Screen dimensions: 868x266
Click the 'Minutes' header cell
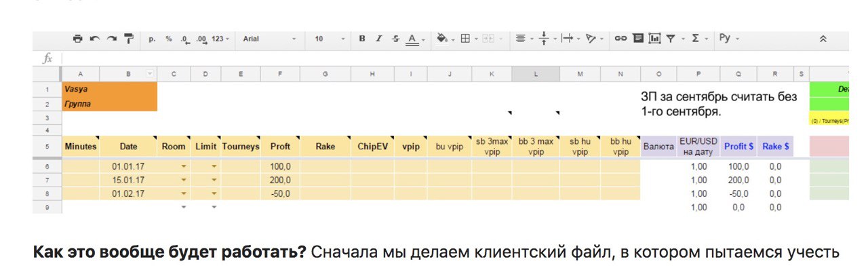pos(81,146)
